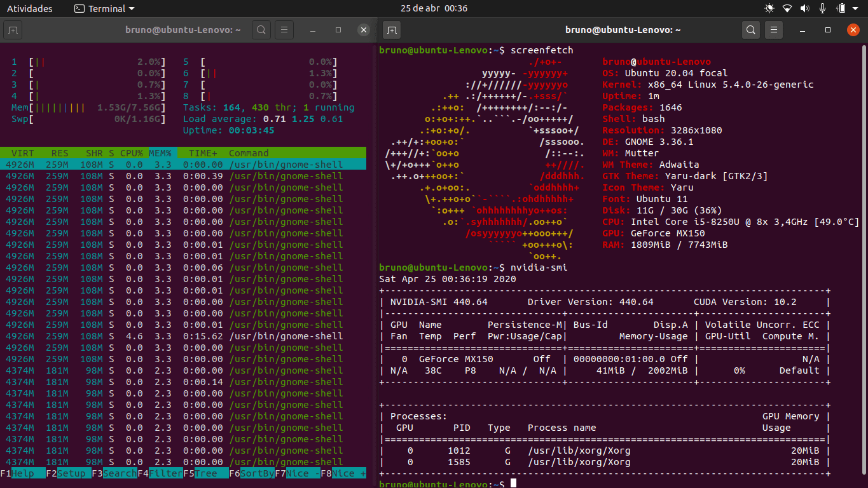Open the Atividades overview

[x=30, y=9]
